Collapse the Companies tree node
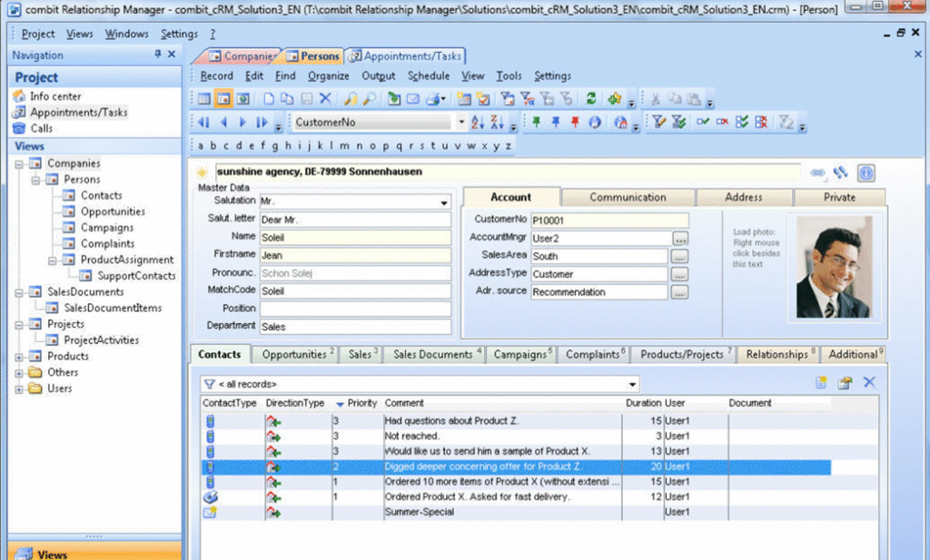The image size is (930, 560). click(19, 163)
